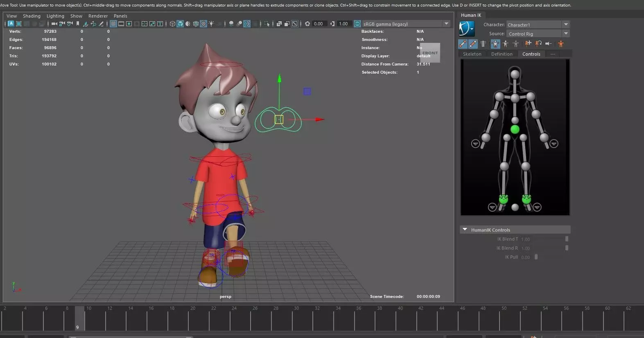This screenshot has height=338, width=644.
Task: Toggle Show/Hide Skeleton ribcage icon
Action: (x=483, y=44)
